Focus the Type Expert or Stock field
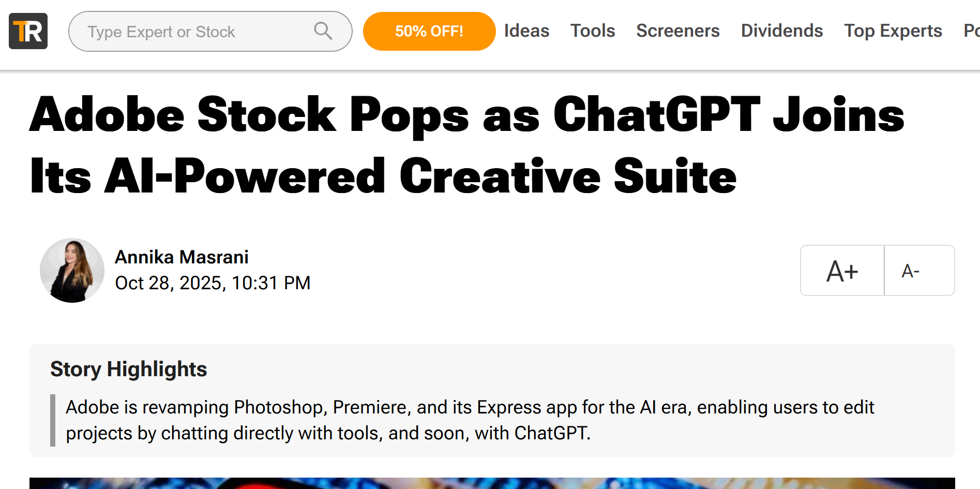 [197, 32]
